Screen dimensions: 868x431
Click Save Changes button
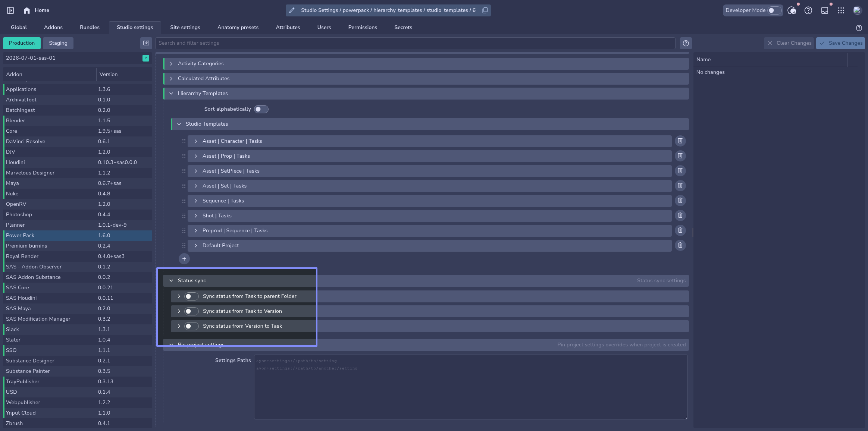840,43
